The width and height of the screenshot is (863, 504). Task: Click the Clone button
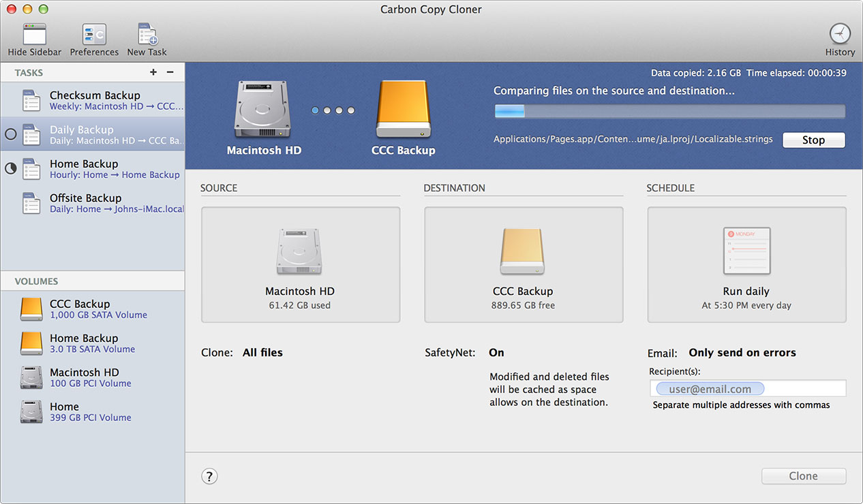coord(803,476)
